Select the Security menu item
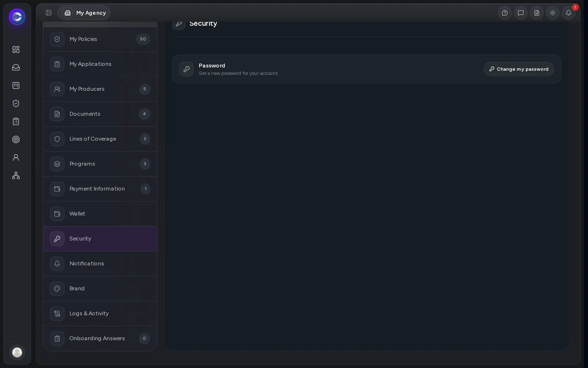 pos(100,239)
